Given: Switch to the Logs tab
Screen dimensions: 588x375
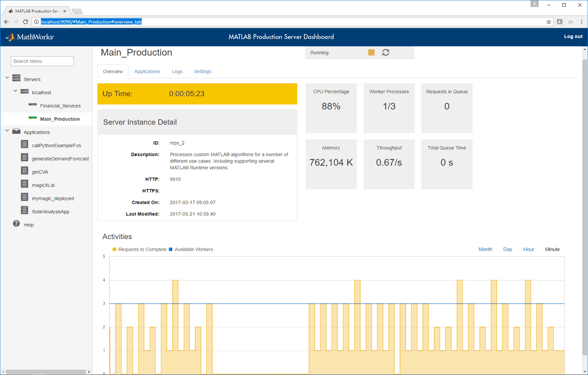Looking at the screenshot, I should tap(177, 72).
